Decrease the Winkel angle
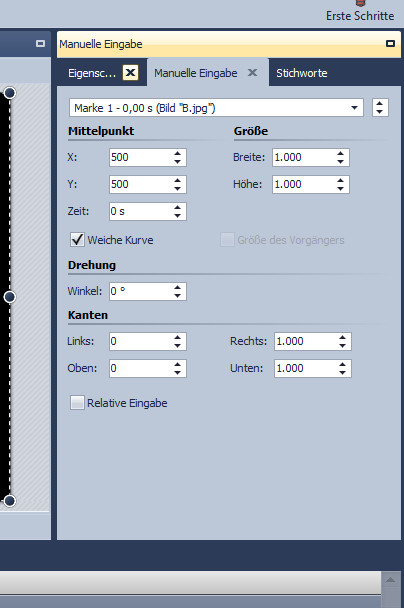Viewport: 404px width, 608px height. click(178, 295)
